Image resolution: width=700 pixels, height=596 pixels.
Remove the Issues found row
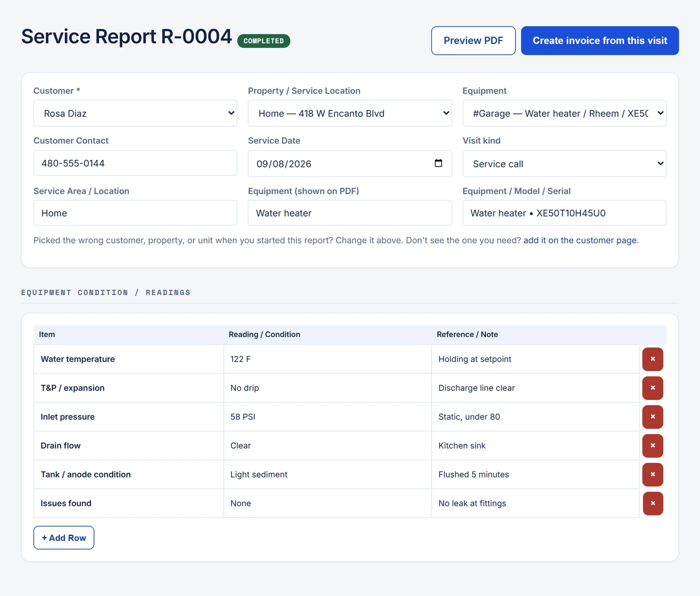[652, 503]
